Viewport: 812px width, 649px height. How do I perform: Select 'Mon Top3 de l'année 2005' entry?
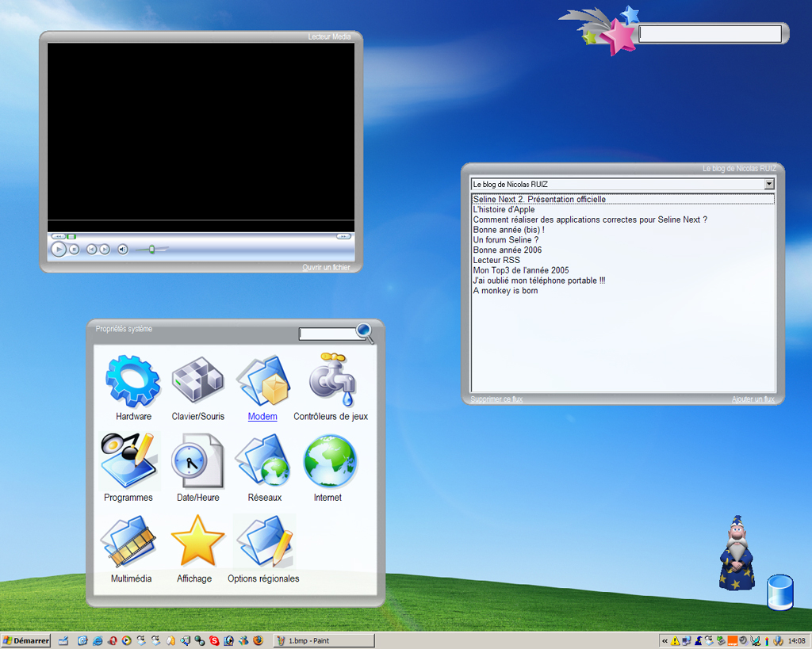click(521, 270)
